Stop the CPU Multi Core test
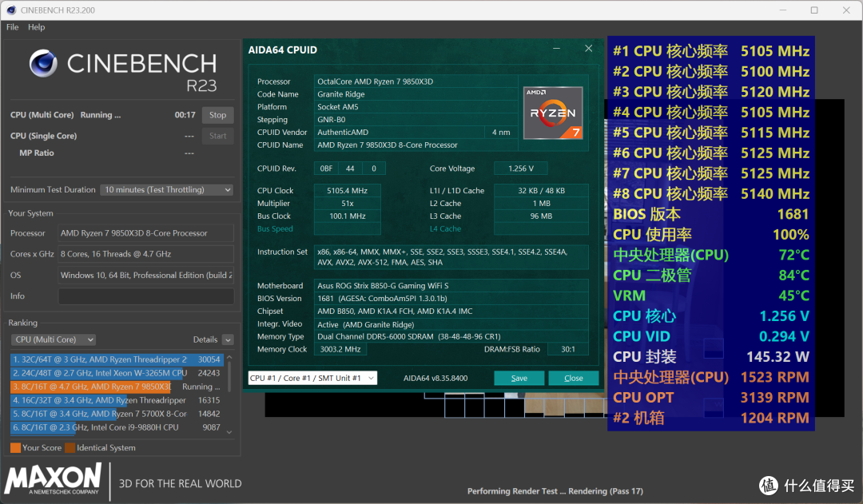This screenshot has width=863, height=504. pyautogui.click(x=217, y=115)
